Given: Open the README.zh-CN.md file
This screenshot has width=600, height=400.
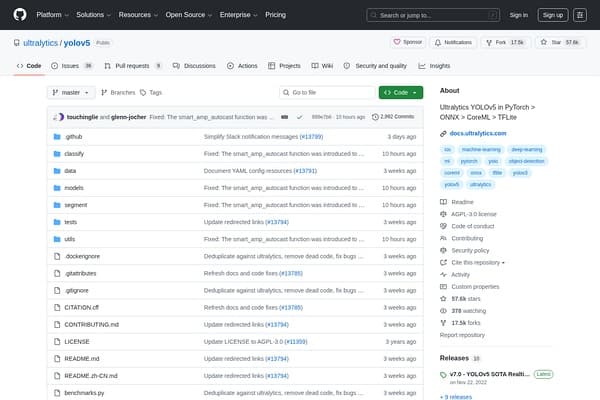Looking at the screenshot, I should (x=91, y=376).
